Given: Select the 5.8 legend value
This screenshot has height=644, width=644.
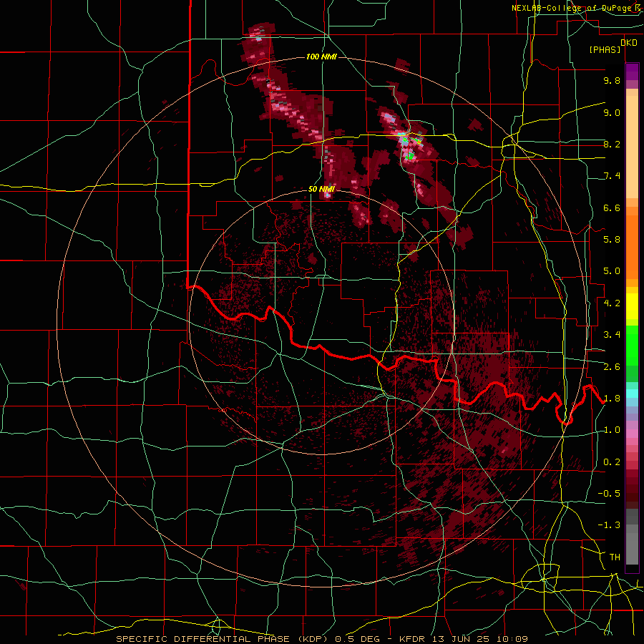Looking at the screenshot, I should [612, 240].
